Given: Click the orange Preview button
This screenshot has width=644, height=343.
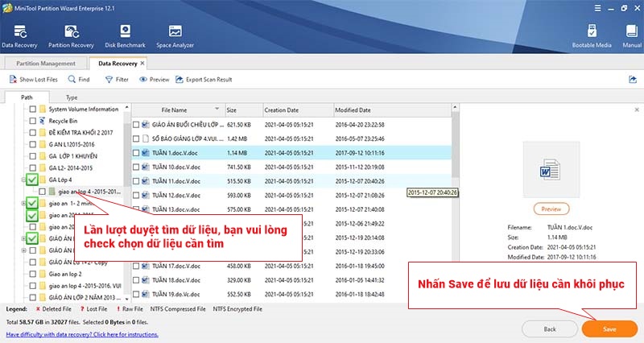Looking at the screenshot, I should pos(551,209).
